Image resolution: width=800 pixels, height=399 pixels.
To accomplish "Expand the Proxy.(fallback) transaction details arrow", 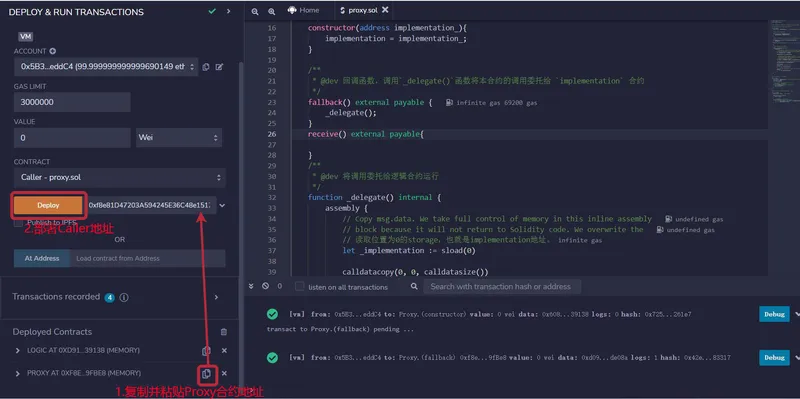I will 796,358.
